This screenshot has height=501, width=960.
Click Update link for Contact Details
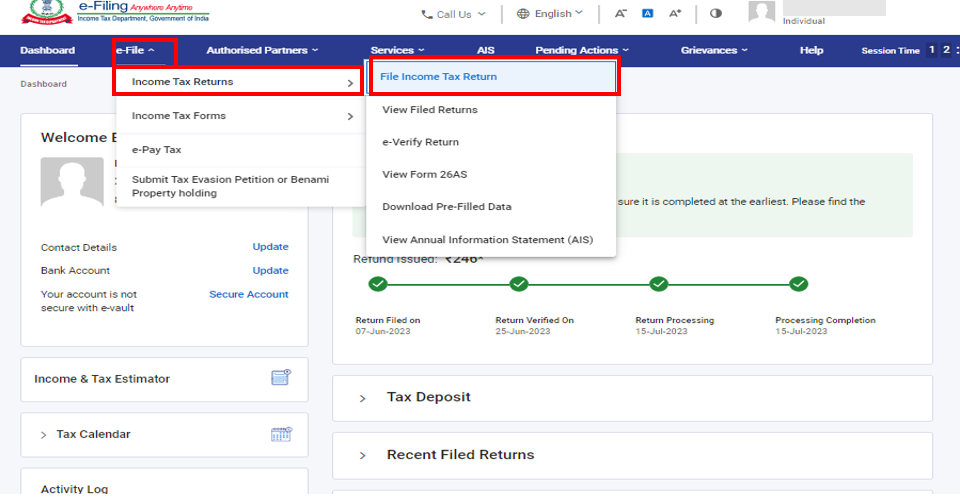pyautogui.click(x=270, y=247)
